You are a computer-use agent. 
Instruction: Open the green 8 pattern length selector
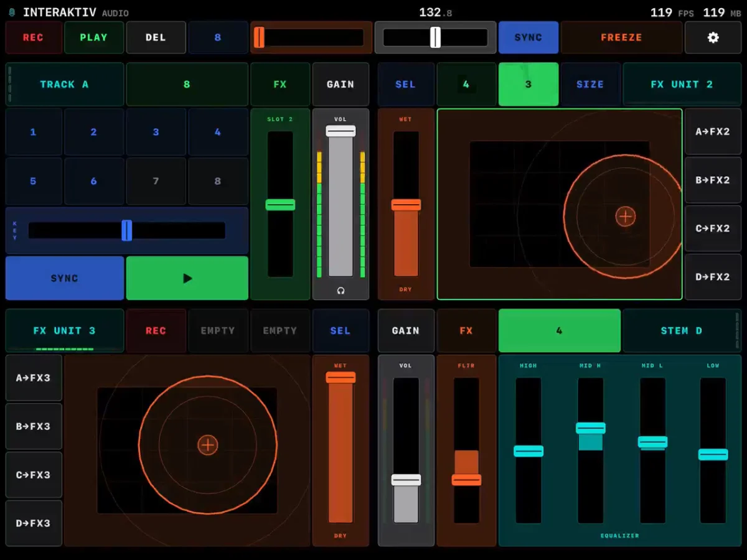(x=187, y=84)
